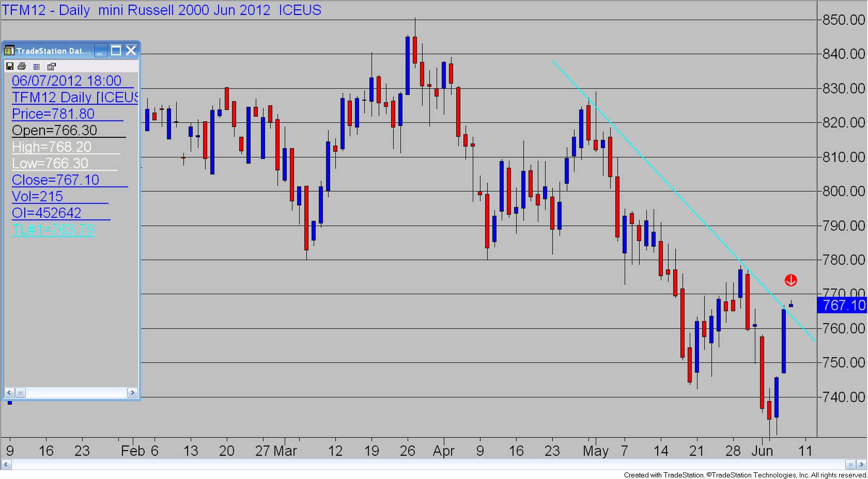Click the '06/07/2012 18:00' date row
This screenshot has height=479, width=868.
67,81
